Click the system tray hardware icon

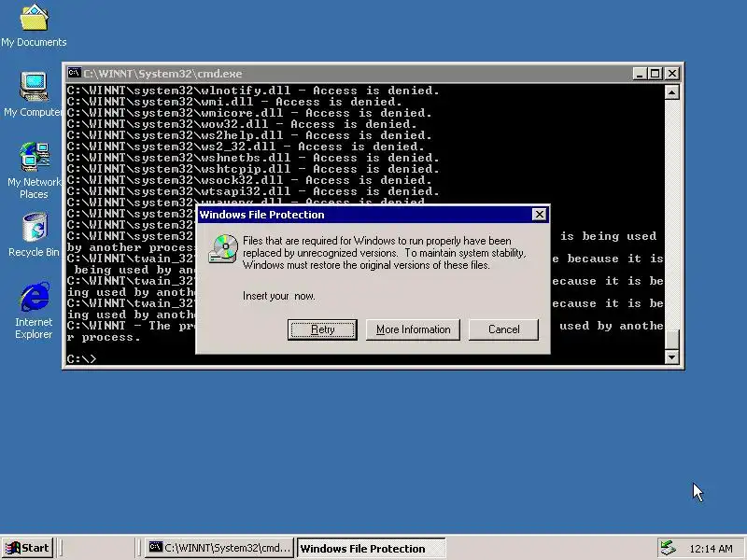tap(668, 548)
